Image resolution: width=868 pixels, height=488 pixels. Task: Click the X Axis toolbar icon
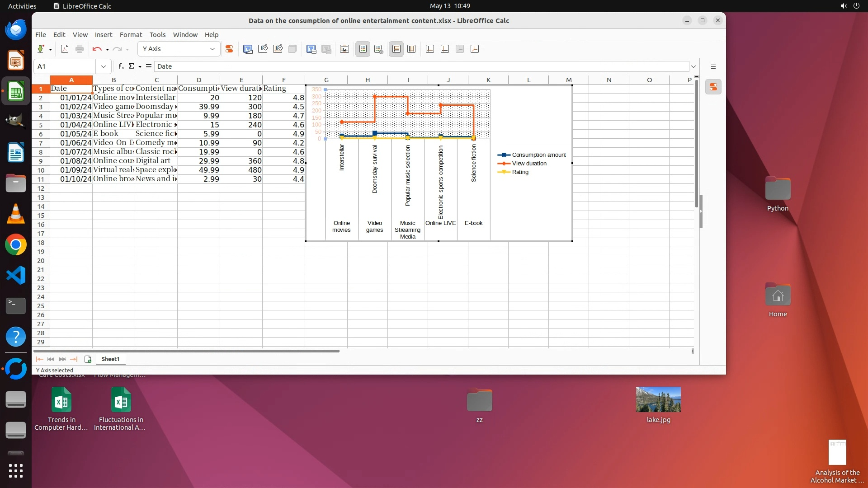click(430, 49)
